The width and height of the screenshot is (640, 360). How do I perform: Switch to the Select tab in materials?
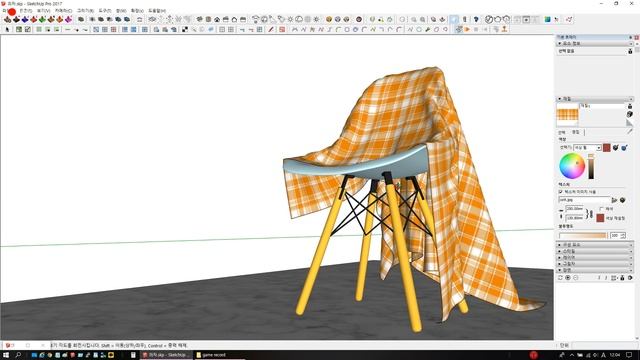562,132
